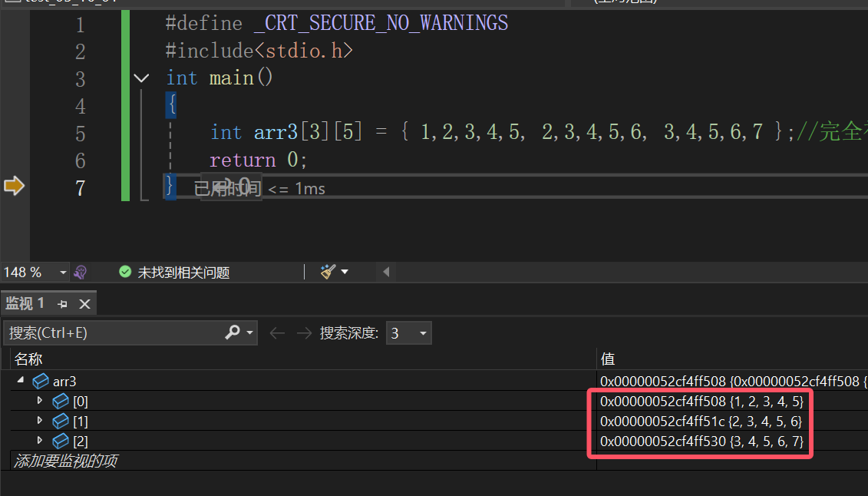The height and width of the screenshot is (496, 868).
Task: Open the 148 % zoom level dropdown
Action: point(63,273)
